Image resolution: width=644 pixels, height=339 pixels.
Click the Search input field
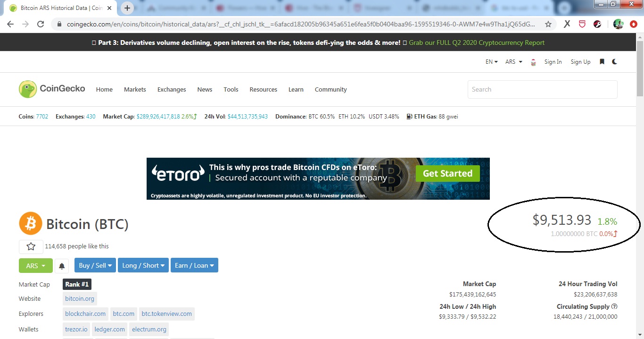pos(542,89)
